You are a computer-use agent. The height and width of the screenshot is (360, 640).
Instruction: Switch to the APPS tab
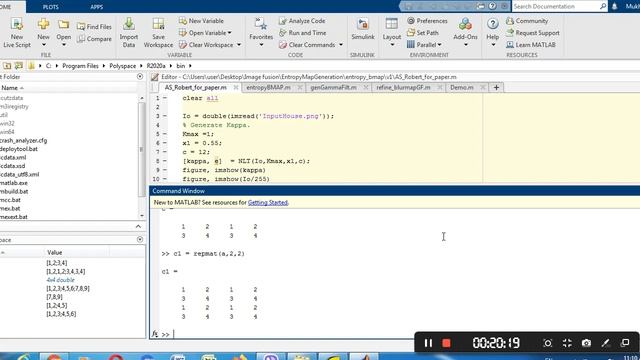(97, 7)
